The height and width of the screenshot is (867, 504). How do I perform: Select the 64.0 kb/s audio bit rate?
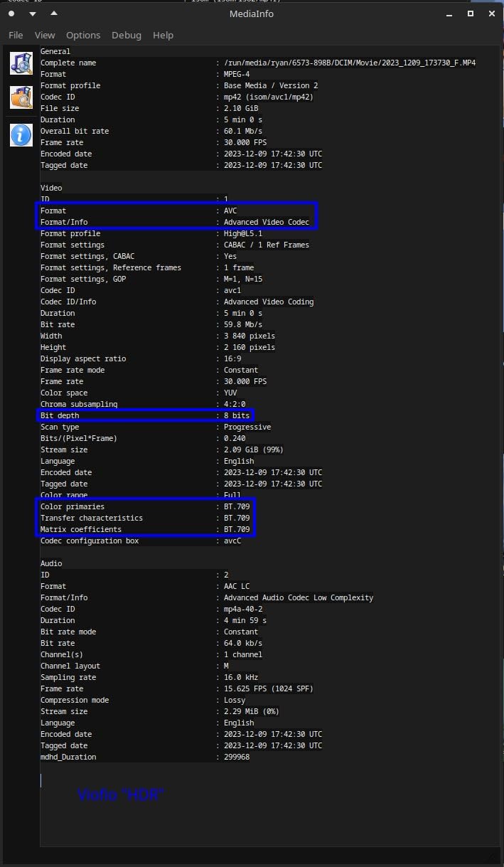(x=243, y=643)
